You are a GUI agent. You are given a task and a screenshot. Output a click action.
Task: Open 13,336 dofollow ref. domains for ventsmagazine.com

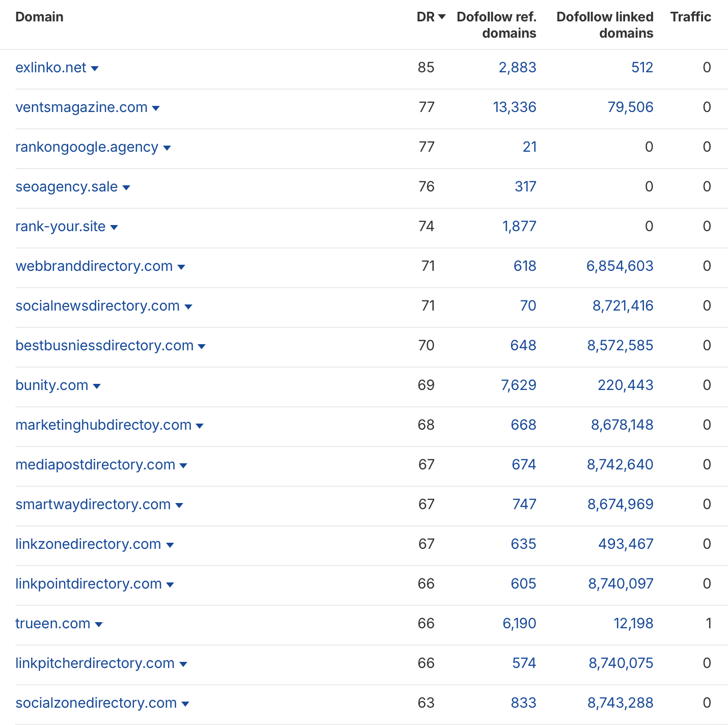tap(514, 107)
